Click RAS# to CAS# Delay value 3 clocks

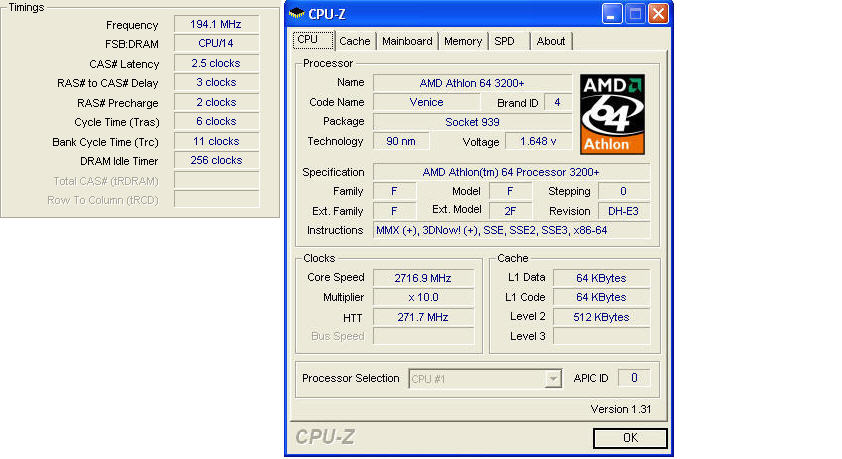216,82
